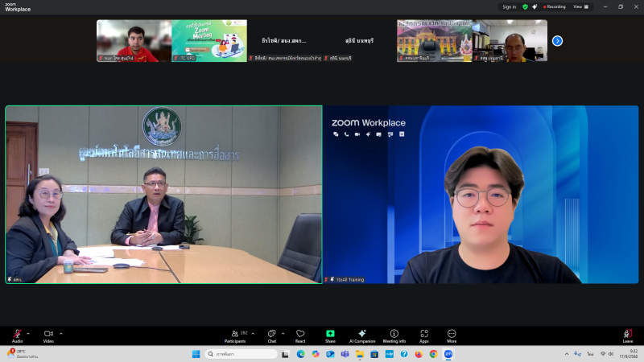Show next participants with right arrow
Image resolution: width=644 pixels, height=362 pixels.
[557, 41]
